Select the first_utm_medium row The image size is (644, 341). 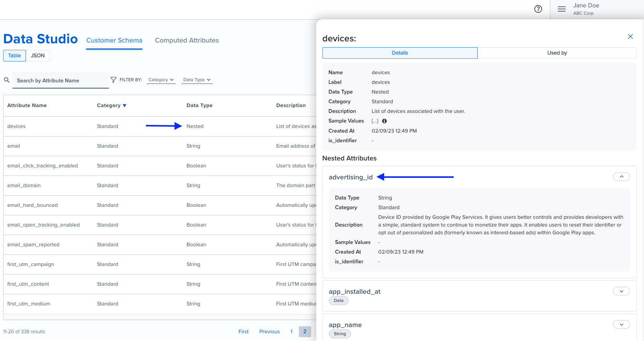160,304
